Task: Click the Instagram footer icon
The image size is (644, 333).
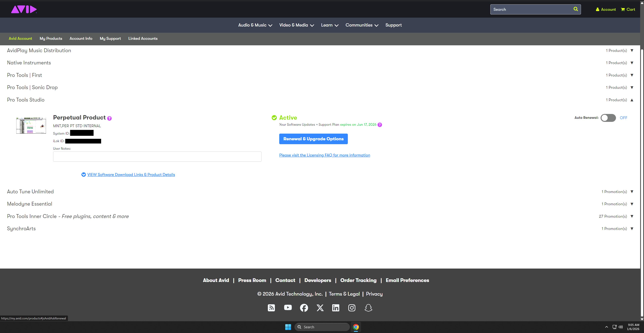Action: [x=352, y=308]
